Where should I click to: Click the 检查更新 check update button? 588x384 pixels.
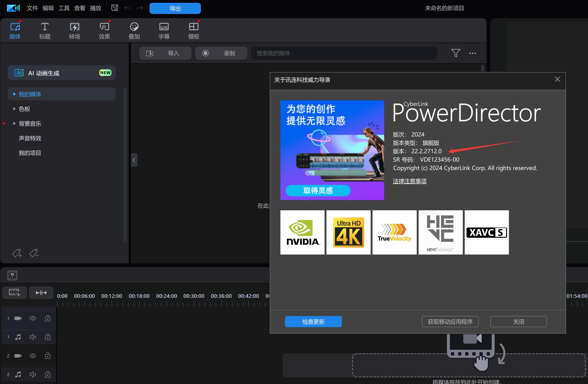coord(313,322)
